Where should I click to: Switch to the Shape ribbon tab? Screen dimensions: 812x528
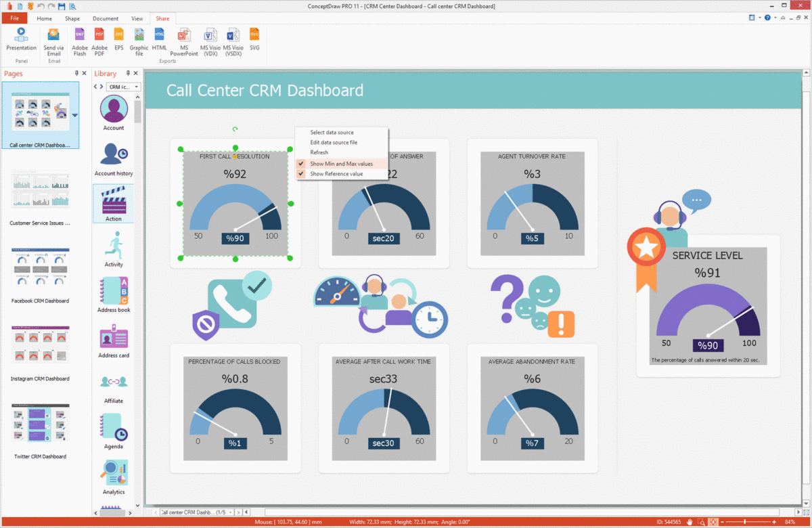72,18
